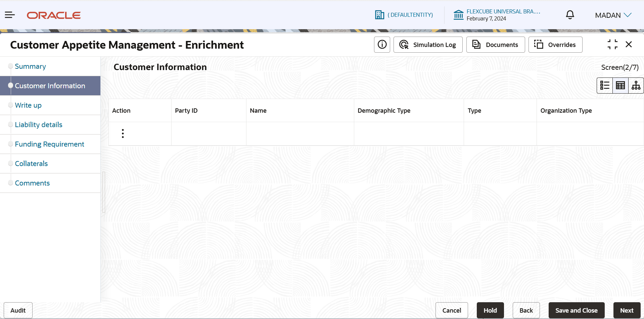Select the DEFAULTENTITY building icon
Image resolution: width=644 pixels, height=319 pixels.
379,15
